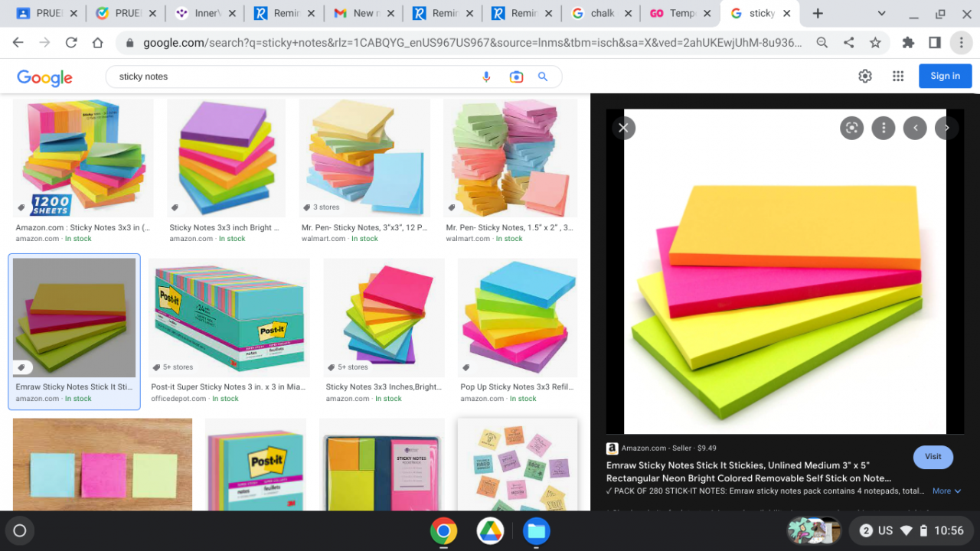Open the Post-it box 5+ stores thumbnail

pyautogui.click(x=230, y=318)
